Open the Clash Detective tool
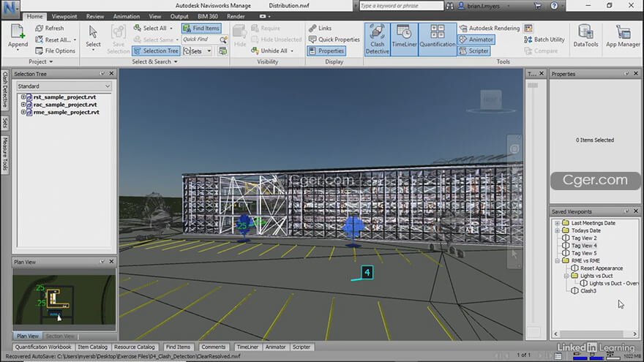 [x=377, y=39]
